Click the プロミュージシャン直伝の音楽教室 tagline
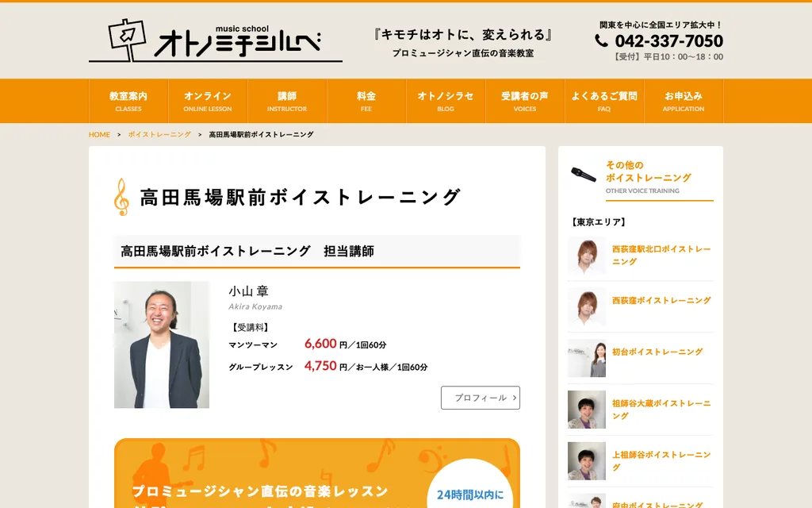The width and height of the screenshot is (812, 508). click(462, 53)
